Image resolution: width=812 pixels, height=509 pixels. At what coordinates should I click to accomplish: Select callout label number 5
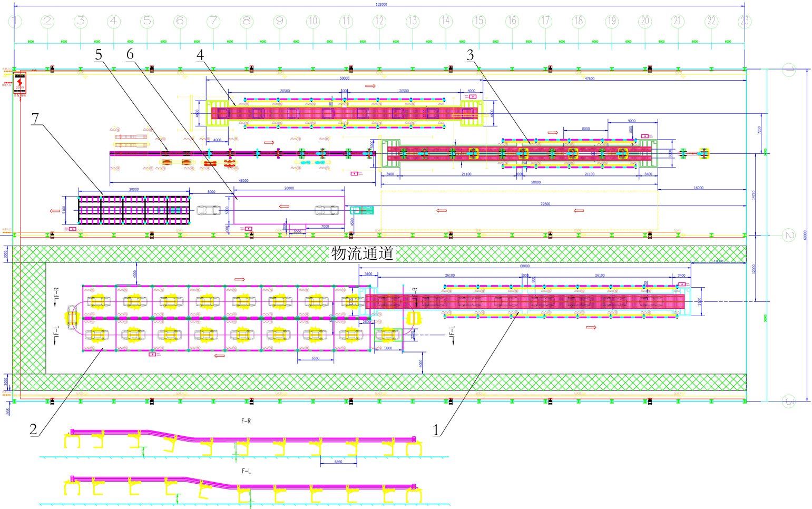coord(99,54)
